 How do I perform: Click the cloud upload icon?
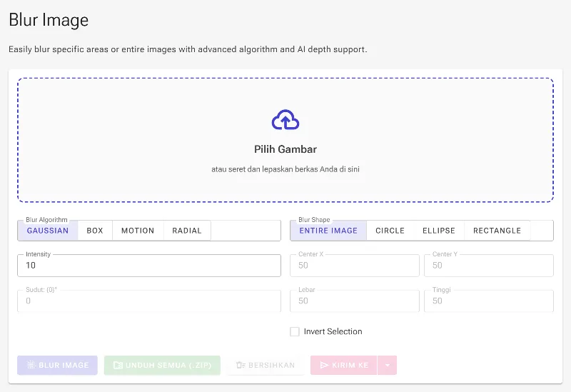point(285,119)
